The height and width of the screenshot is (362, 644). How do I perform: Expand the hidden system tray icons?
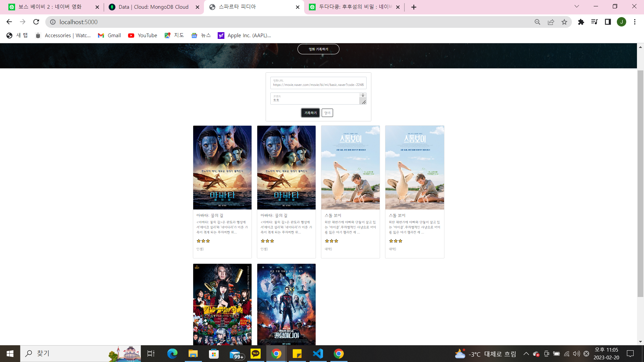(x=526, y=354)
